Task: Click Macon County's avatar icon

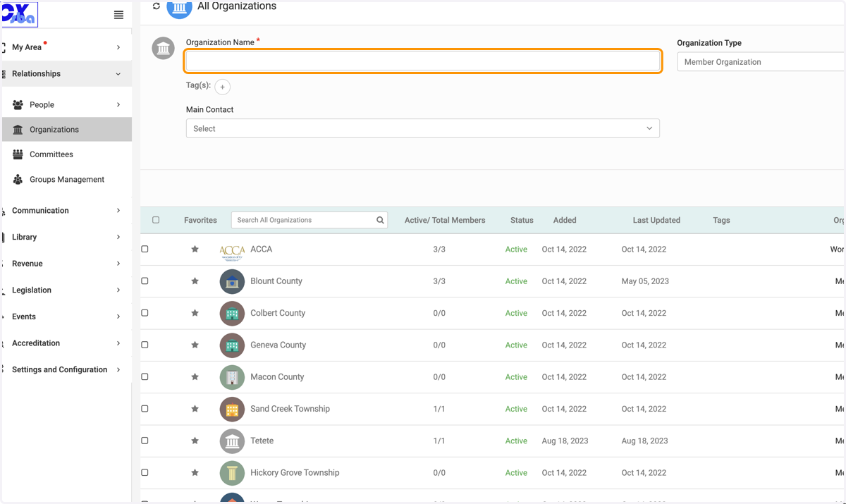Action: (x=232, y=377)
